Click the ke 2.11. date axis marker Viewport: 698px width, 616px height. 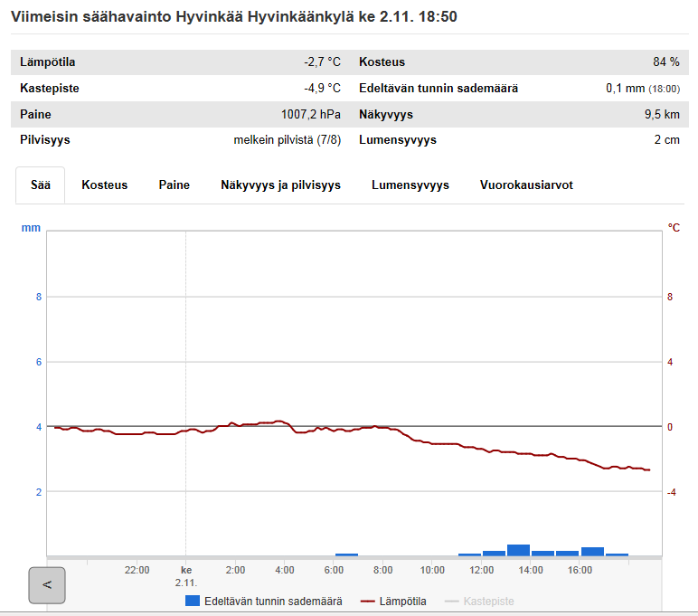186,576
